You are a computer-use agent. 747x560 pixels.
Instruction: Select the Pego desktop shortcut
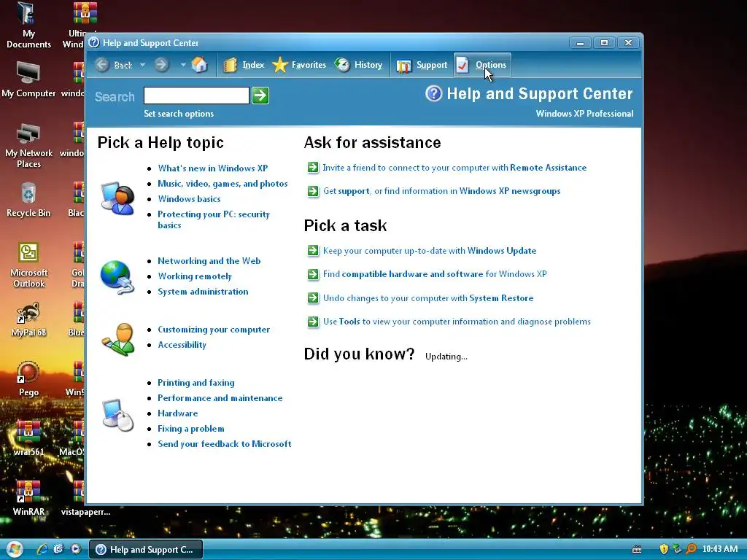coord(28,379)
